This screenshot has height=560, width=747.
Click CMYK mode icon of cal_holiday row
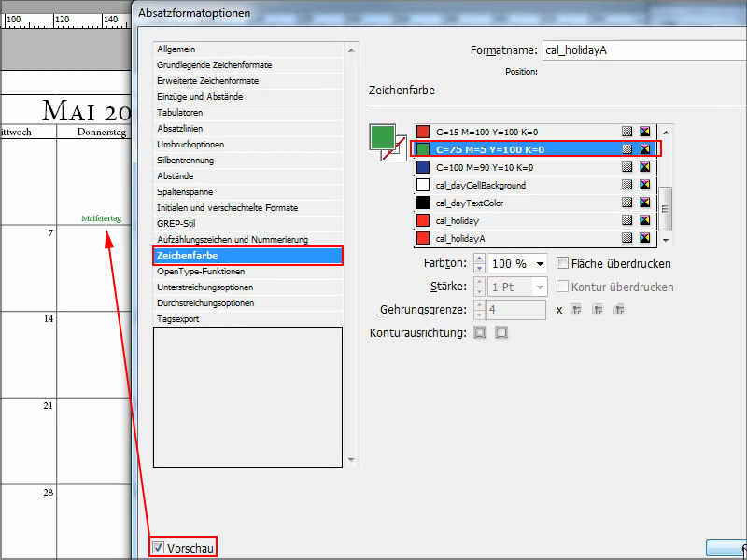point(644,219)
